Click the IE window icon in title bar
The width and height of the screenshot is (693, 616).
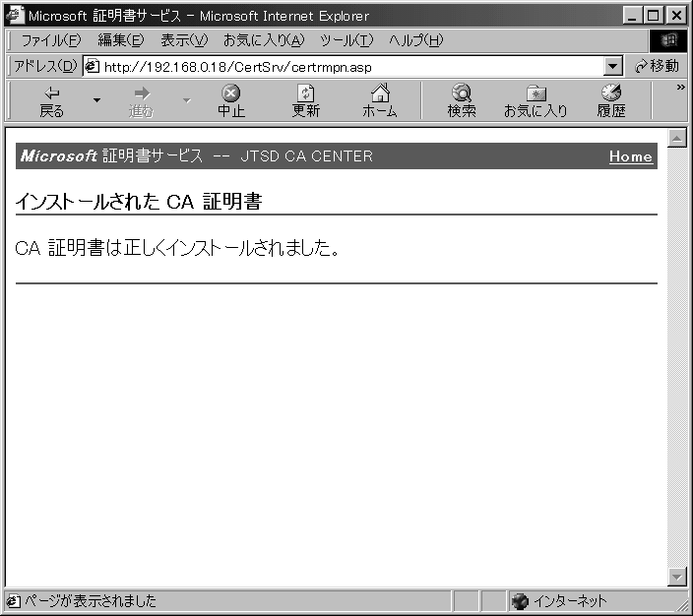click(x=15, y=15)
